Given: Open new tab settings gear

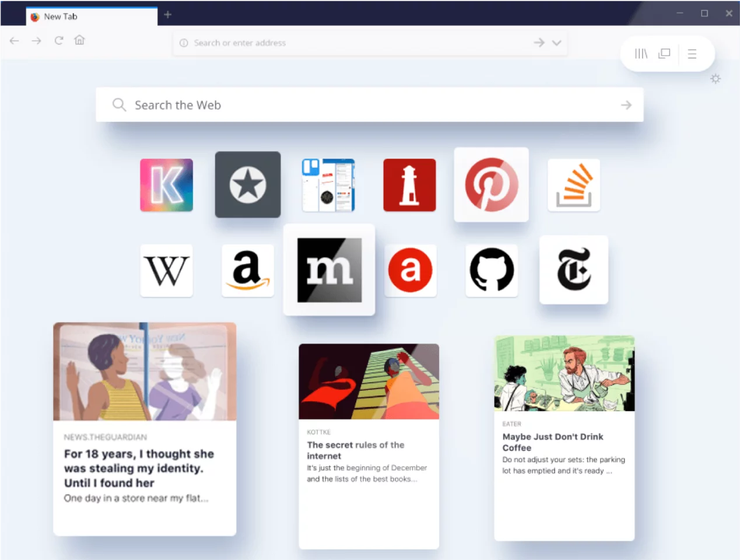Looking at the screenshot, I should tap(716, 78).
